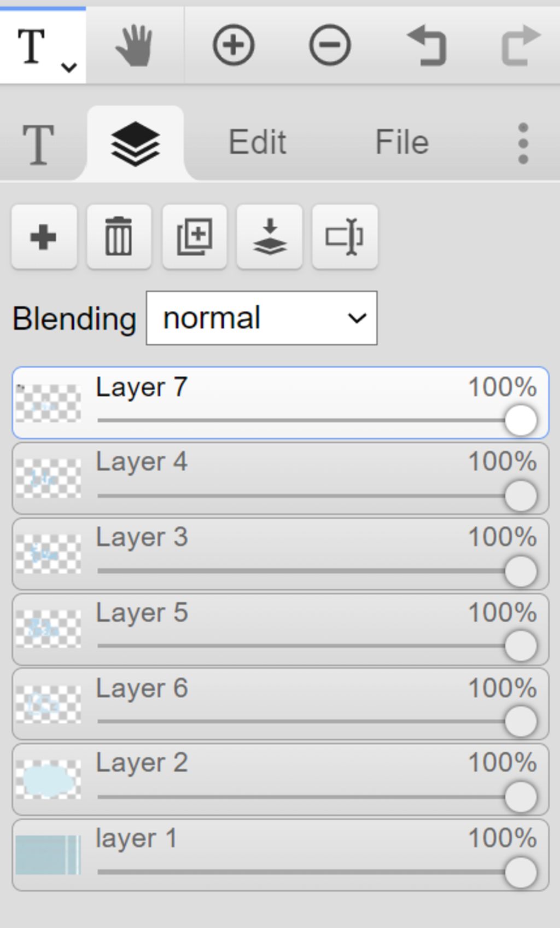Undo the last action
The image size is (560, 928).
click(x=427, y=46)
